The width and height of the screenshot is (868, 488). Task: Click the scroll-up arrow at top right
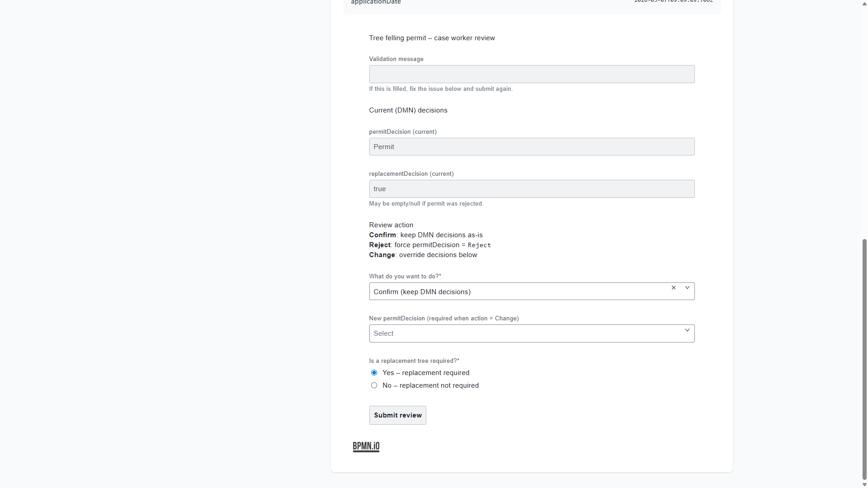(864, 4)
